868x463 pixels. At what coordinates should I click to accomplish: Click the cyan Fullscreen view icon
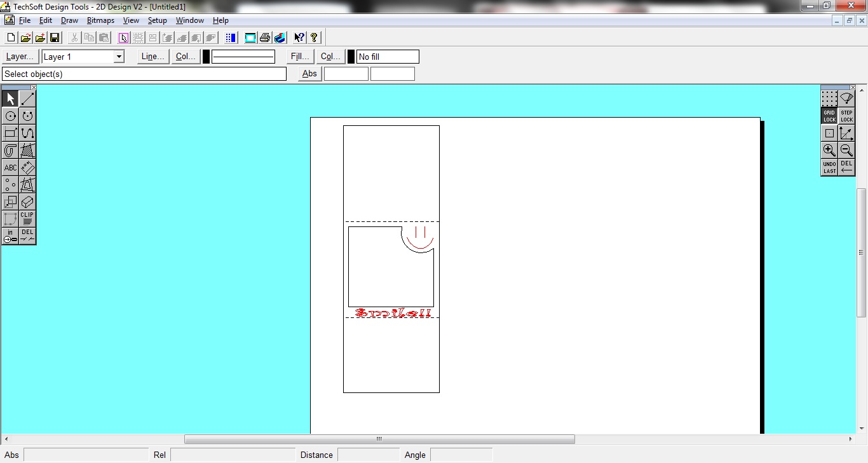[250, 38]
